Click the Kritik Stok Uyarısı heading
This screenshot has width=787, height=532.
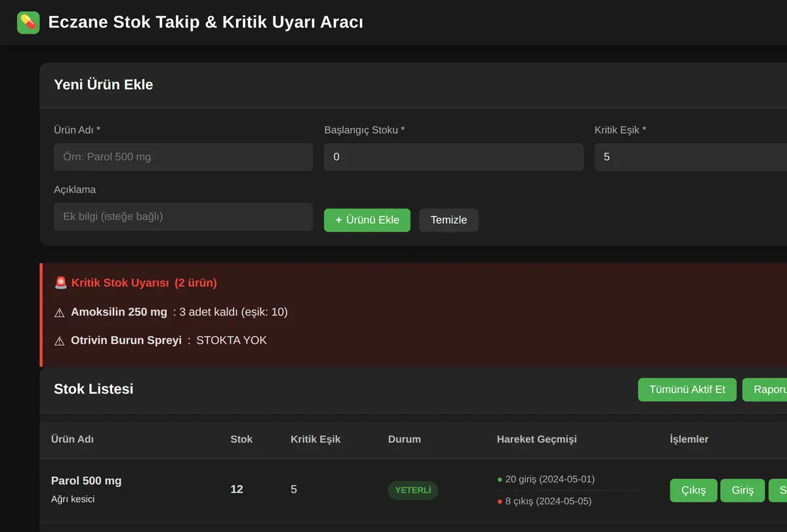(120, 283)
